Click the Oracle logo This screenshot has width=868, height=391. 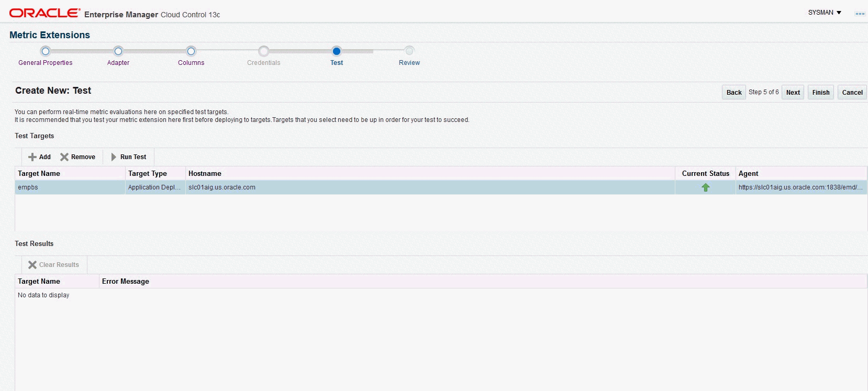click(x=45, y=13)
